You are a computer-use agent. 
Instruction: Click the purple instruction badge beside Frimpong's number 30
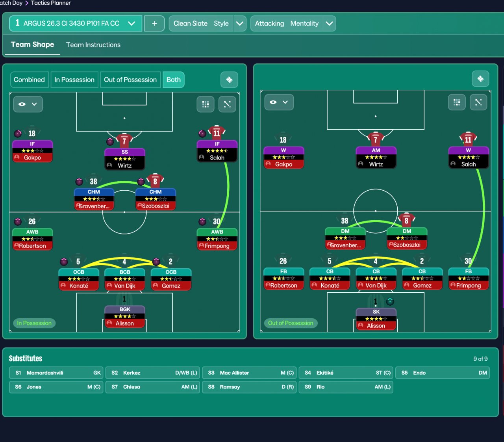[202, 221]
